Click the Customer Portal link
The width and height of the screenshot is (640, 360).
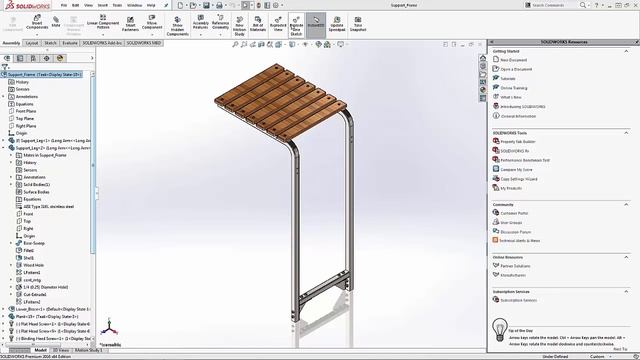coord(514,213)
